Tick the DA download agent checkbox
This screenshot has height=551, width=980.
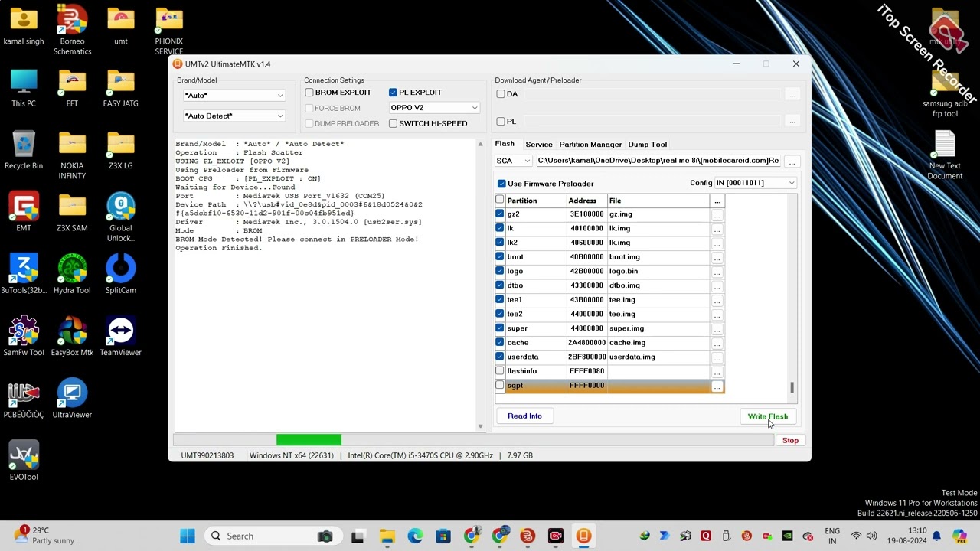[501, 94]
